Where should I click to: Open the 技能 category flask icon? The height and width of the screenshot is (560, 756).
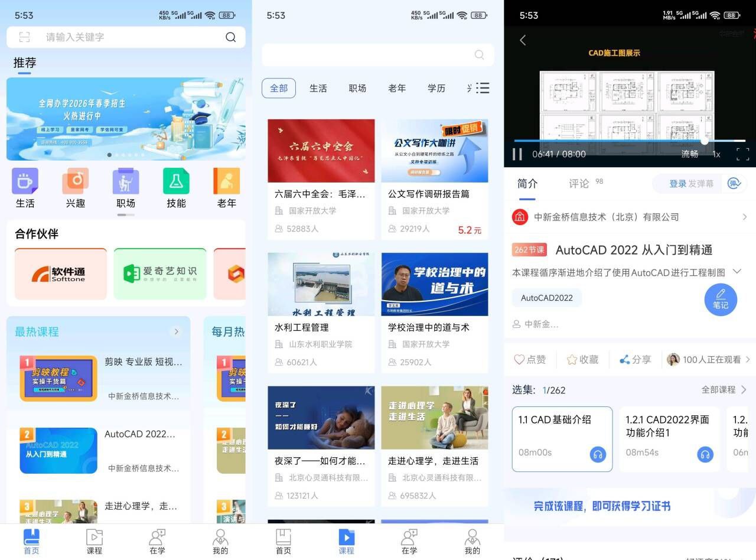176,181
